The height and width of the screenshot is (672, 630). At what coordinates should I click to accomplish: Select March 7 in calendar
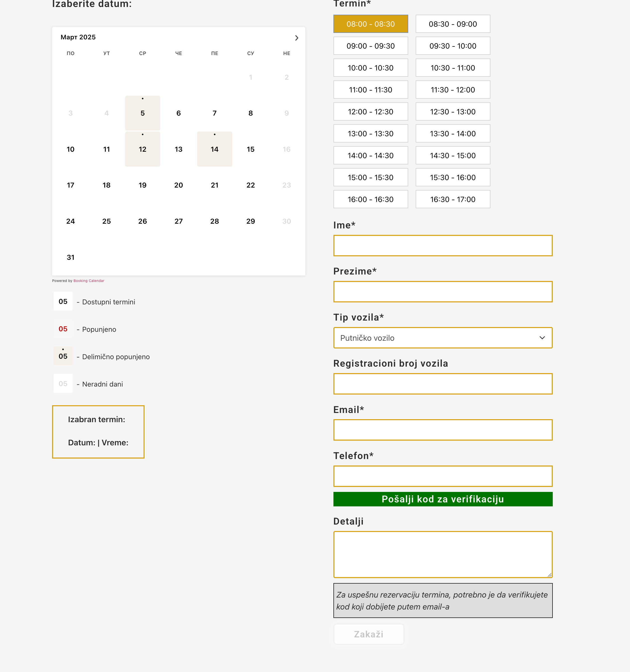click(214, 113)
